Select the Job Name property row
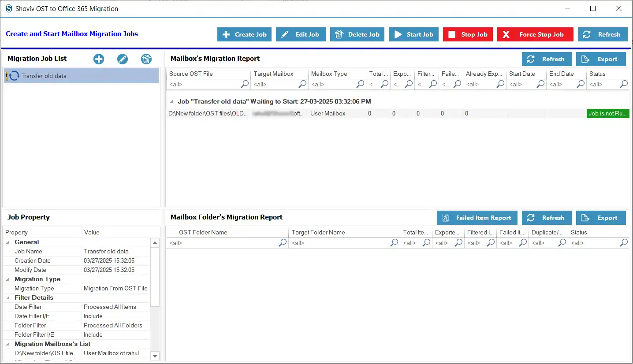 (x=77, y=251)
